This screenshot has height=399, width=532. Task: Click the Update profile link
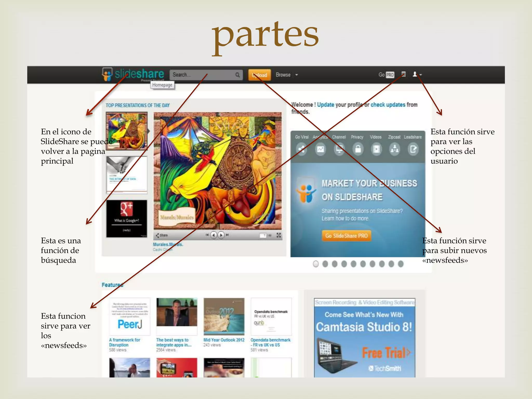[x=325, y=105]
